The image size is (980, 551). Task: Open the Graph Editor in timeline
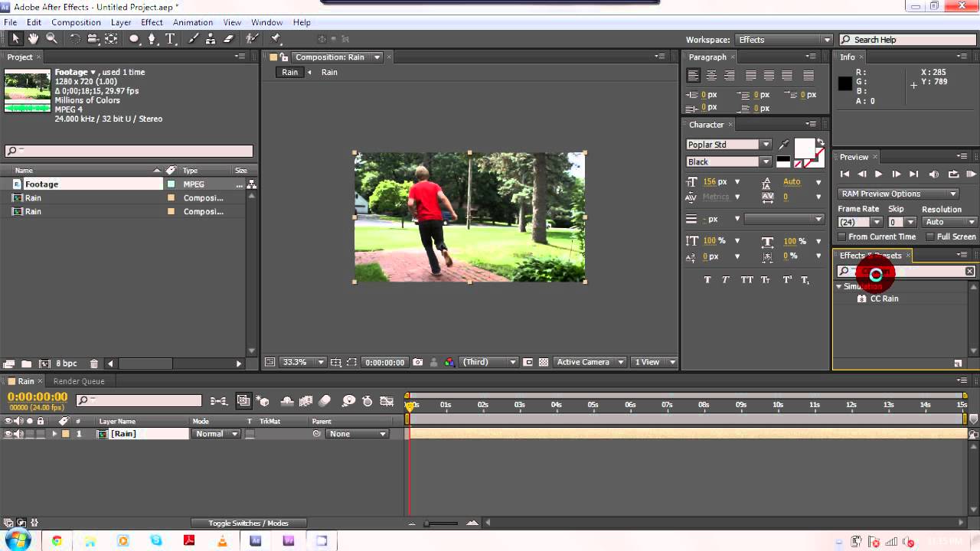(x=387, y=400)
